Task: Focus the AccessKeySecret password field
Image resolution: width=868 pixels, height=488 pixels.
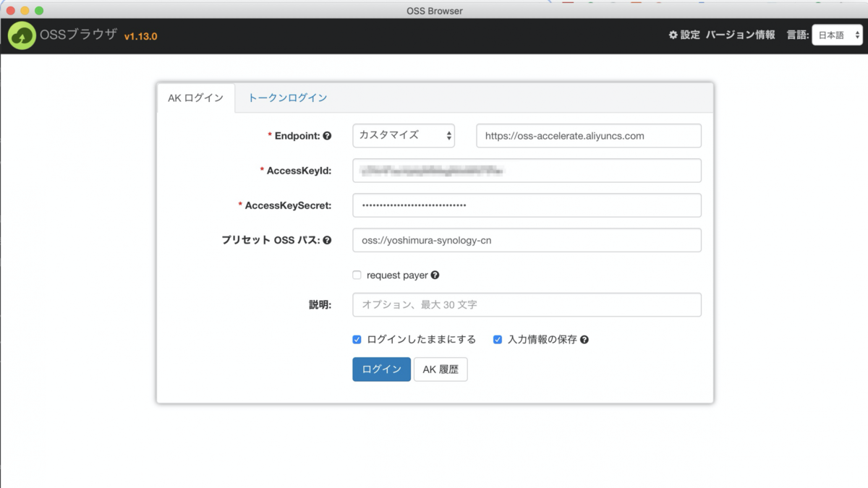Action: point(527,205)
